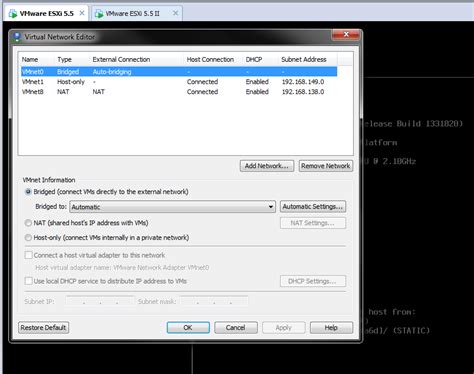
Task: Open Help for the network editor
Action: [331, 328]
